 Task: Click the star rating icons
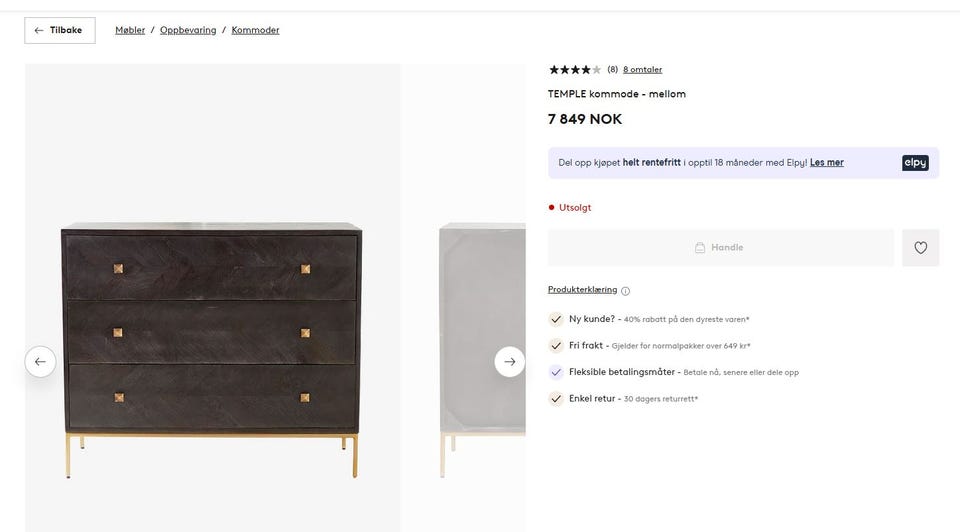click(575, 70)
